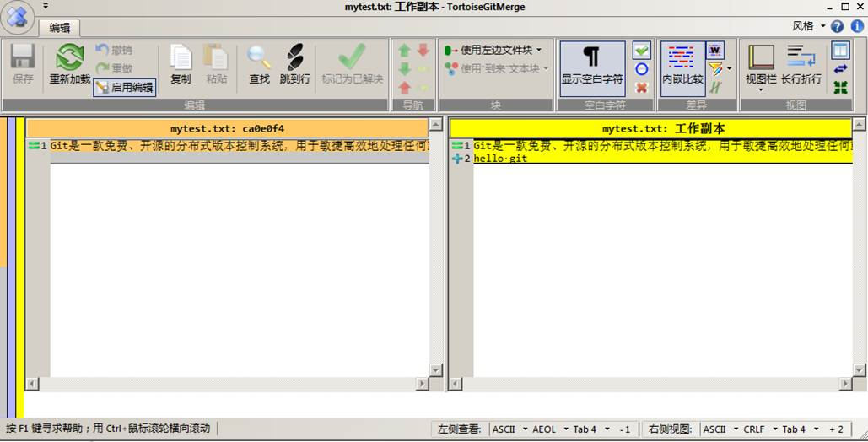Click the blue question mark help icon

click(x=837, y=26)
